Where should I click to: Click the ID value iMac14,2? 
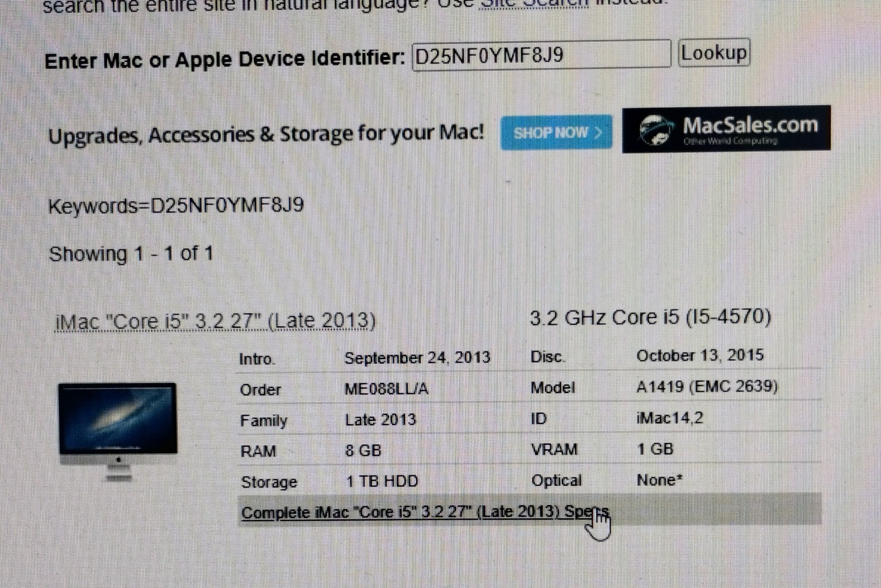670,418
